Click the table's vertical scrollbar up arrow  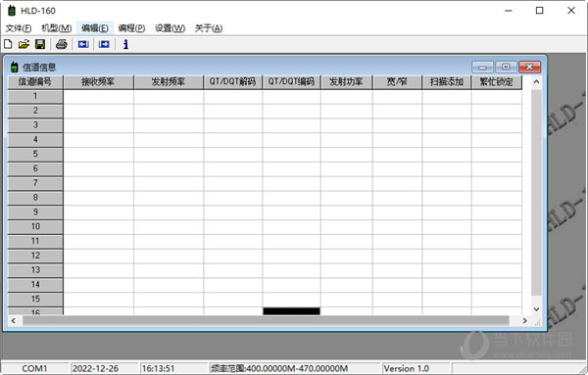(x=536, y=81)
